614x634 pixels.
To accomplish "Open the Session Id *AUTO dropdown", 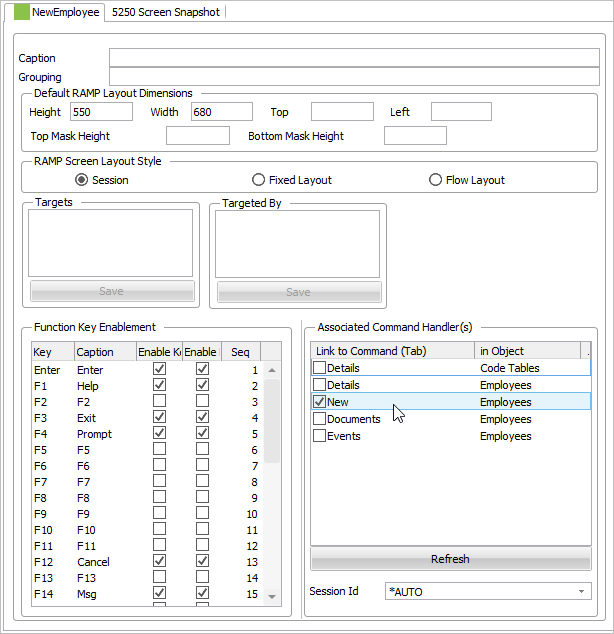I will pyautogui.click(x=488, y=592).
